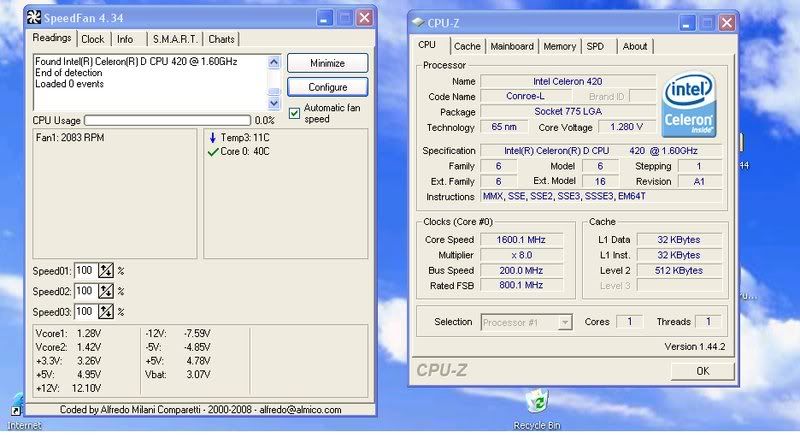Screen dimensions: 800x438
Task: Click the Threads count field
Action: pyautogui.click(x=708, y=322)
